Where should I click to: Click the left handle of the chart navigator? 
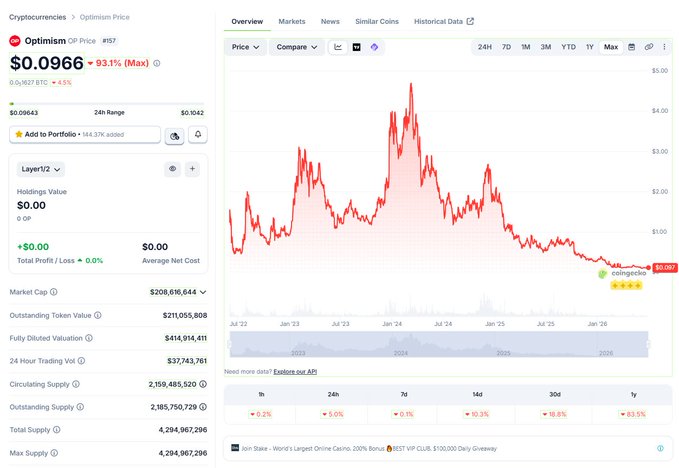(230, 344)
